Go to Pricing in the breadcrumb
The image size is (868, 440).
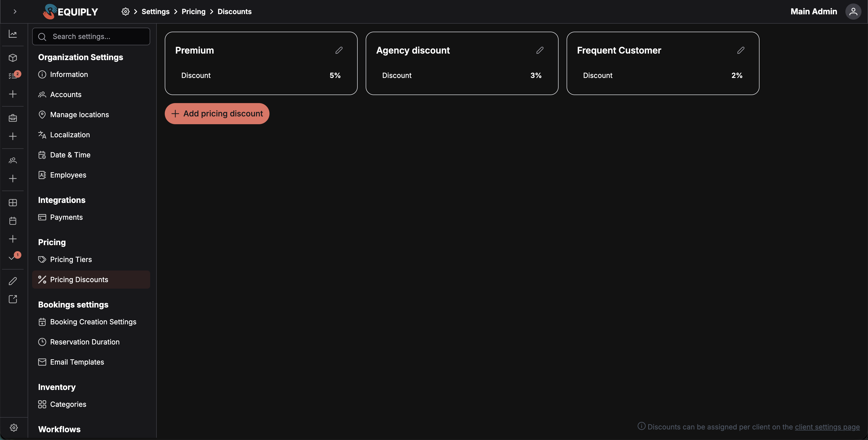[193, 12]
